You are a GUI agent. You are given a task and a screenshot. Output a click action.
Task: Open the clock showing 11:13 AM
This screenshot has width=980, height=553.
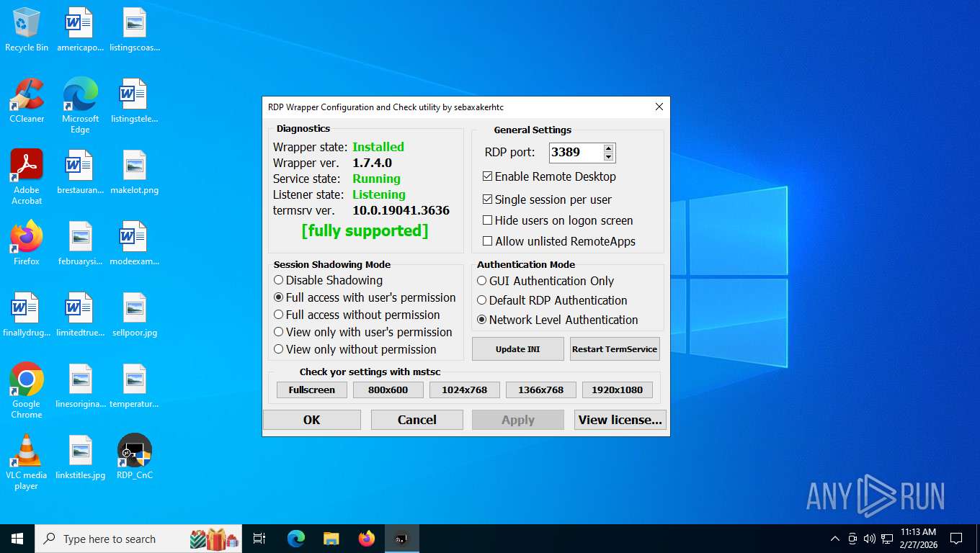(919, 539)
